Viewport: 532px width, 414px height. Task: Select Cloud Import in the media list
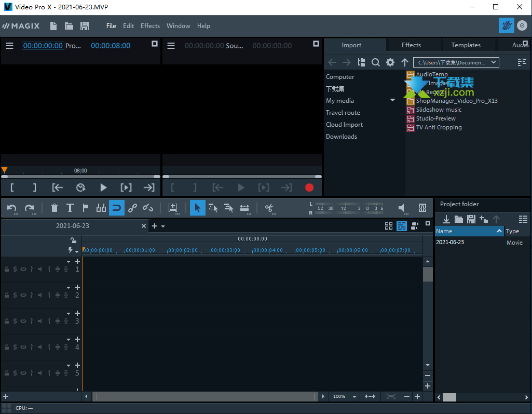point(344,125)
